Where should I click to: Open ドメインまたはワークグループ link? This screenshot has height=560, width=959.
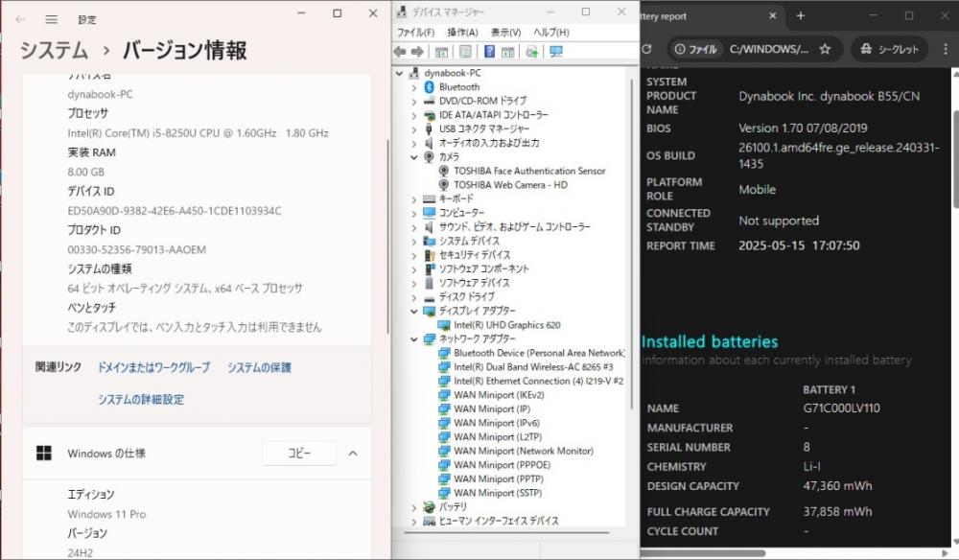(154, 367)
